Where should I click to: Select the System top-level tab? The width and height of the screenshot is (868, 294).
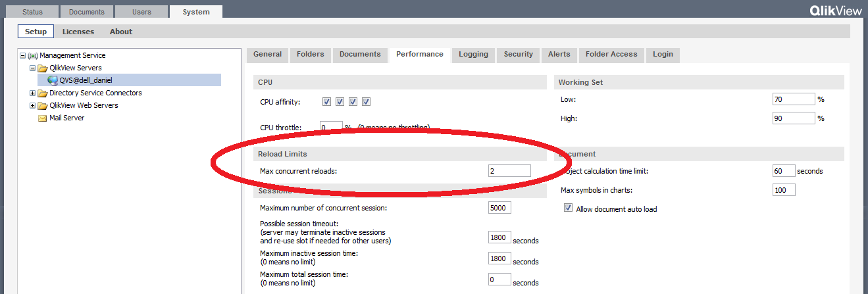coord(196,12)
